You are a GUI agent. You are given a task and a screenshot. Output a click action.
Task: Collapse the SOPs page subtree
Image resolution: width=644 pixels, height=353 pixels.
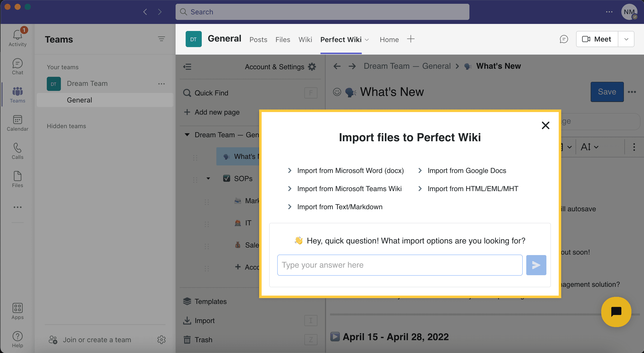(208, 179)
